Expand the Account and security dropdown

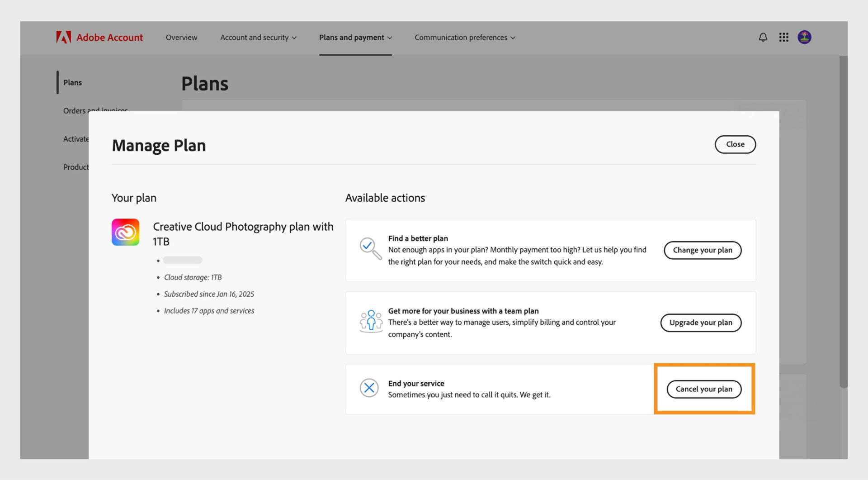tap(258, 38)
